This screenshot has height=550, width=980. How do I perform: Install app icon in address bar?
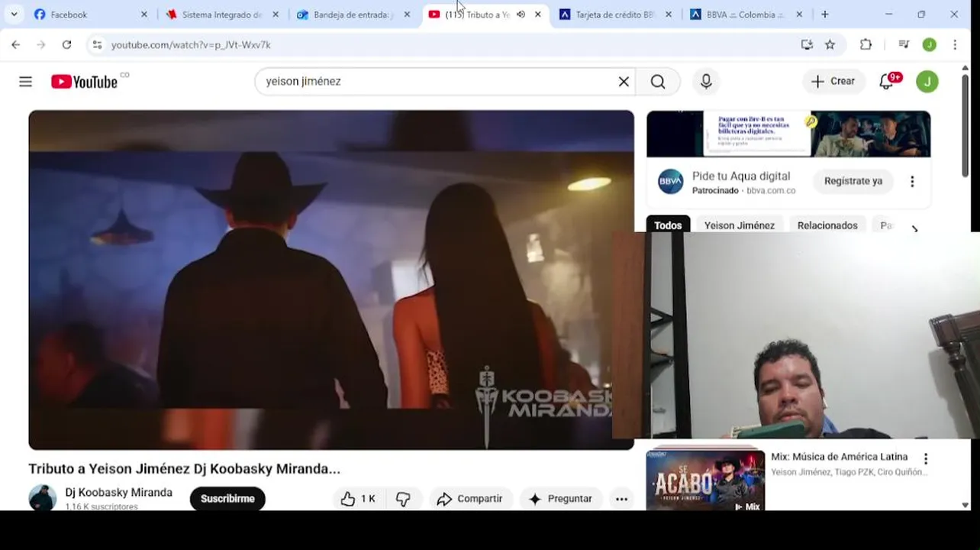point(807,45)
